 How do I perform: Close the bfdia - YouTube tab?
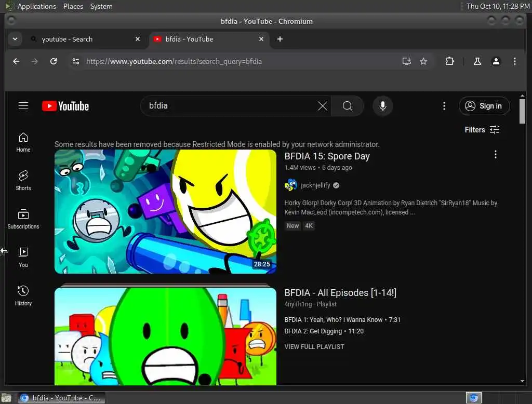pyautogui.click(x=261, y=39)
